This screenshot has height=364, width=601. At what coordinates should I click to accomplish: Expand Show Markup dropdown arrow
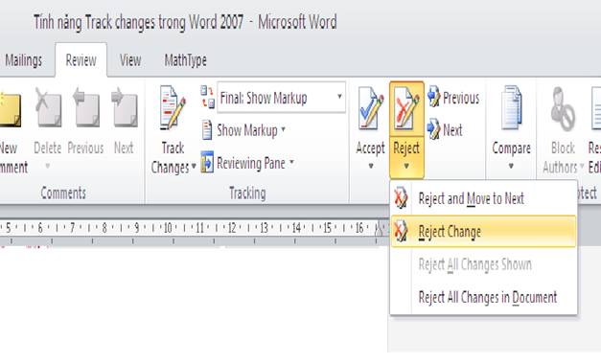click(284, 129)
